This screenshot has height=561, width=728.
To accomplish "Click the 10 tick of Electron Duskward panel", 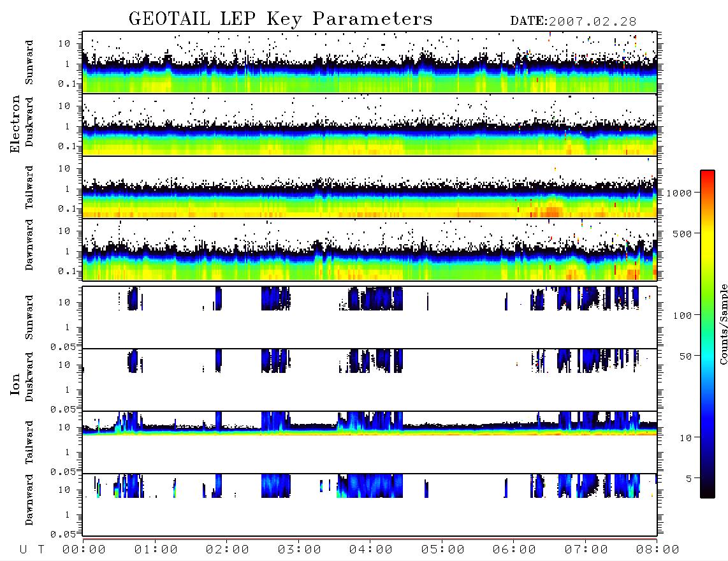I will pyautogui.click(x=64, y=106).
